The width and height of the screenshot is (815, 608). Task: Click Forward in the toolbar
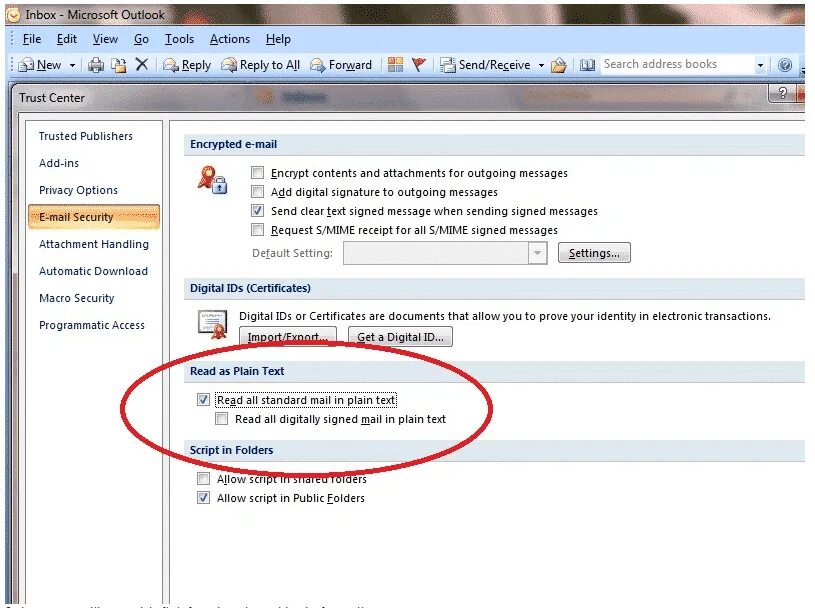341,65
